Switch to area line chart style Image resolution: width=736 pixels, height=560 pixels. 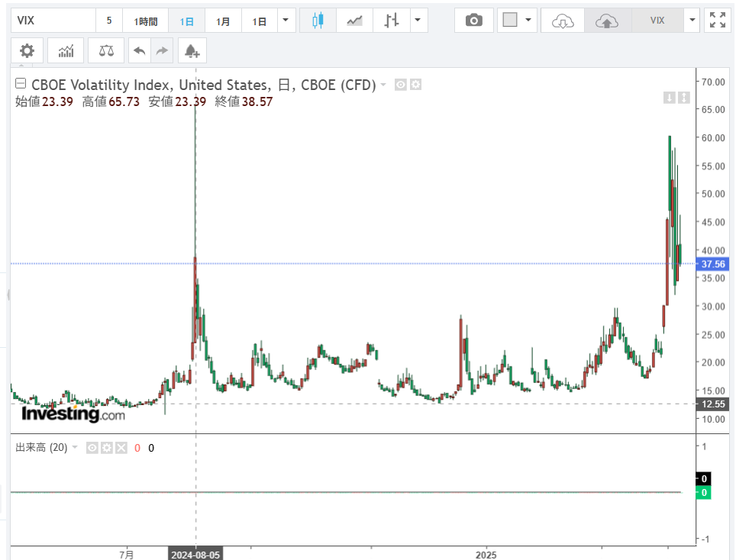[354, 21]
